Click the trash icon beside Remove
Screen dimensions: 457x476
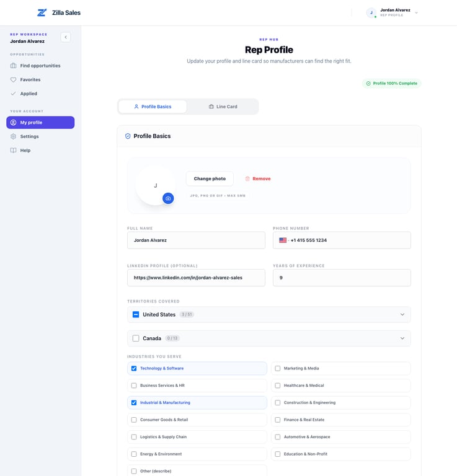(247, 178)
